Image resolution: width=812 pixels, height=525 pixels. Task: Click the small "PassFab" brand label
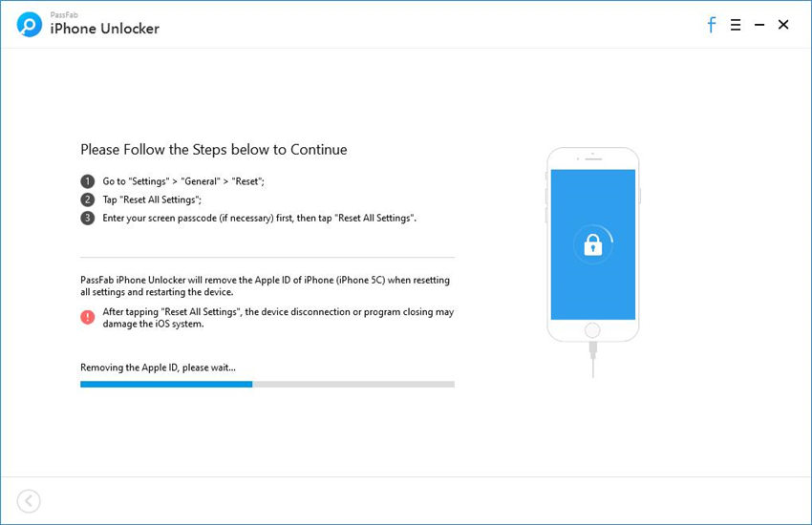click(64, 15)
